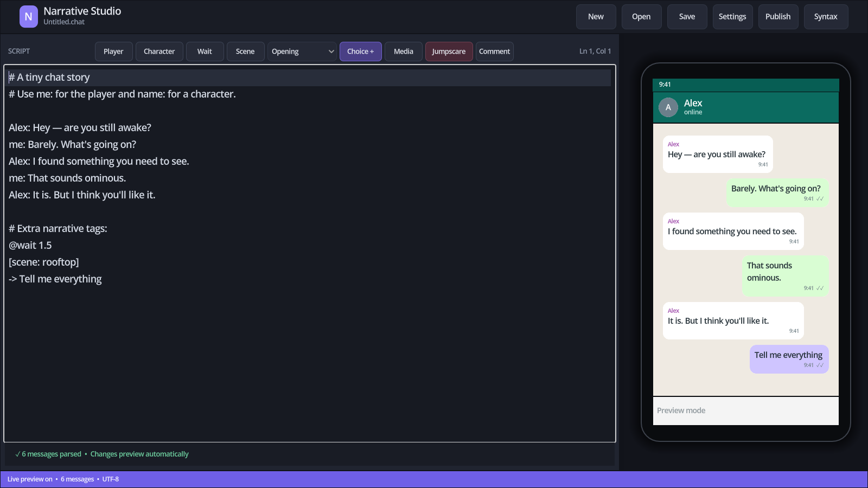Publish the chat story

click(778, 17)
